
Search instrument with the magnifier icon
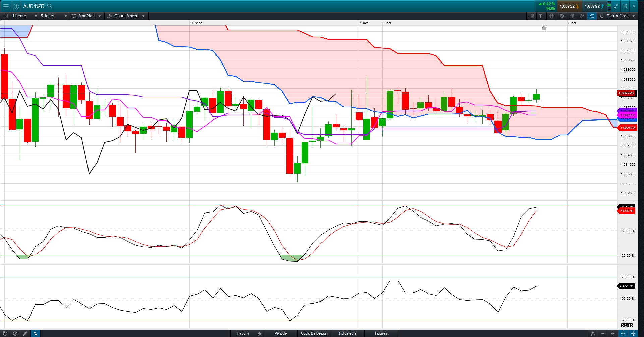[x=50, y=6]
